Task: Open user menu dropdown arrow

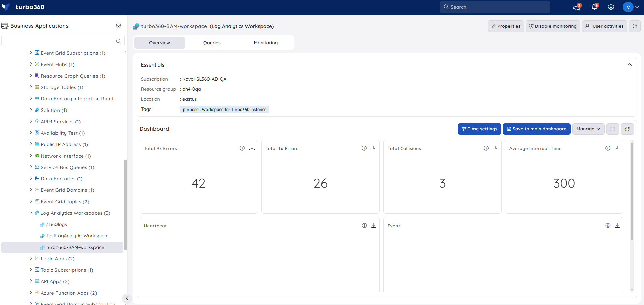Action: (x=637, y=7)
